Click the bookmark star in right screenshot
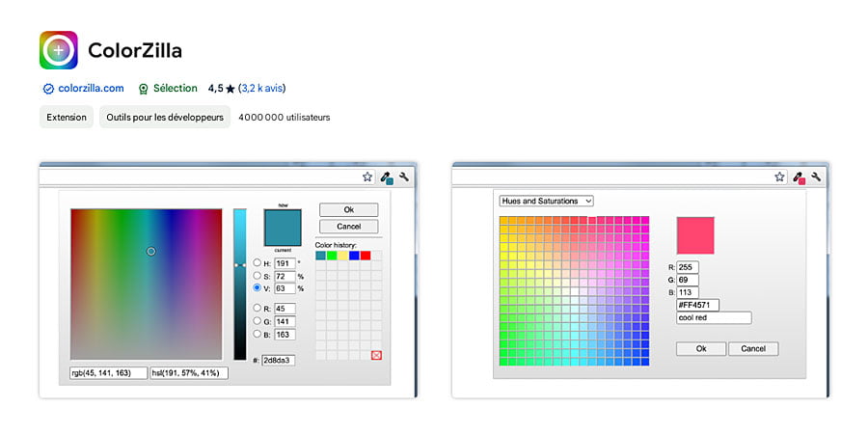Viewport: 868px width, 434px height. tap(780, 177)
